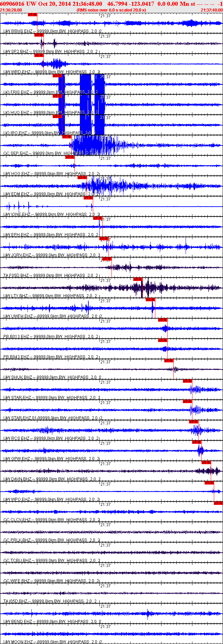Screen dimensions: 223x644
Task: Click the red pick flag above the HUO trace
Action: coord(57,96)
